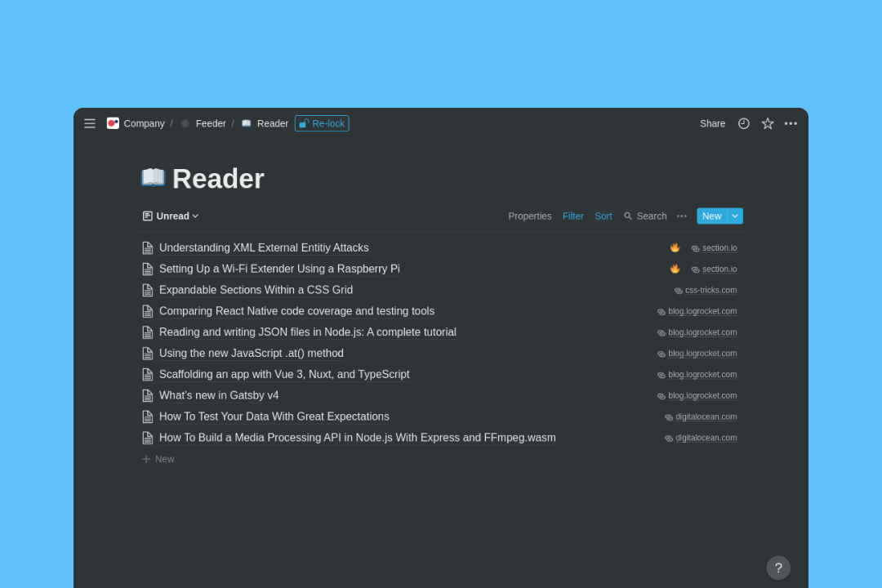Open 'Using the new JavaScript .at() method'

click(252, 354)
